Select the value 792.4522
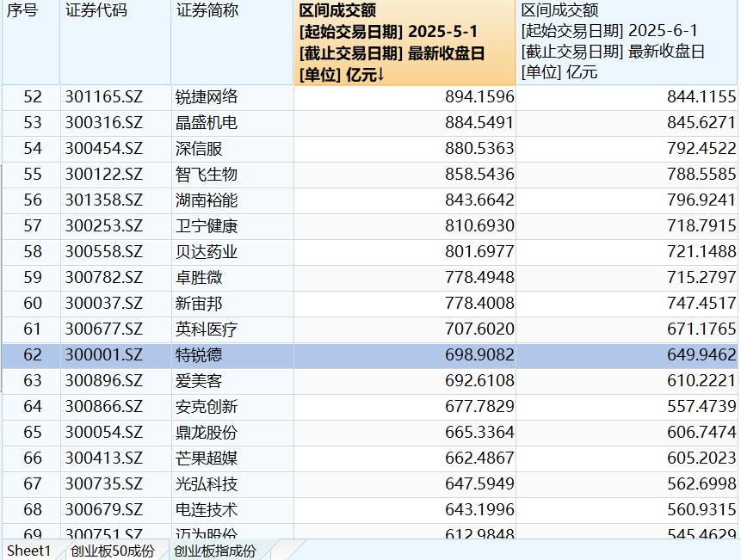The image size is (741, 560). tap(627, 149)
